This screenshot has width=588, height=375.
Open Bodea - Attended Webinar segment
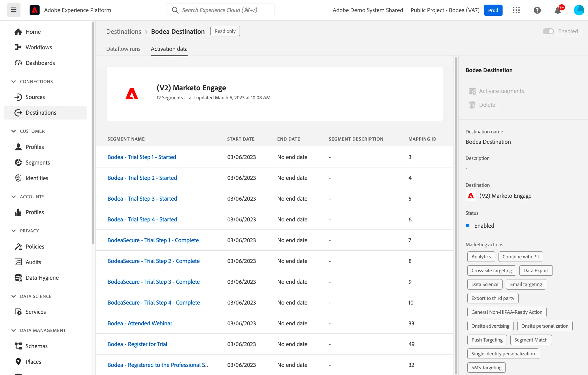tap(140, 323)
